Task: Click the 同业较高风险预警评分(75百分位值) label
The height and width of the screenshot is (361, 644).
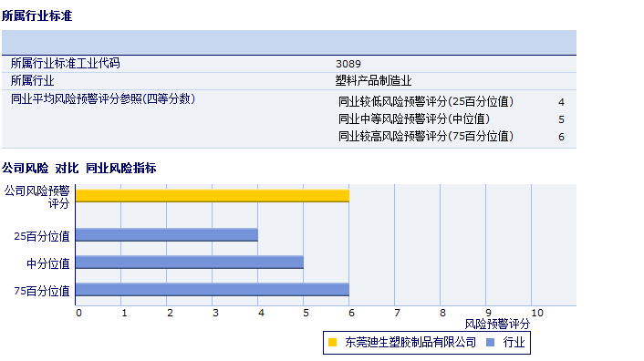Action: coord(426,136)
